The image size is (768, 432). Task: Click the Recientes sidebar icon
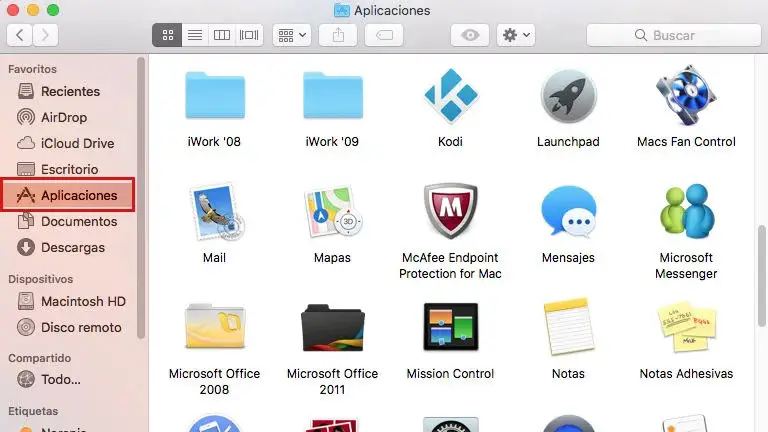pyautogui.click(x=26, y=91)
